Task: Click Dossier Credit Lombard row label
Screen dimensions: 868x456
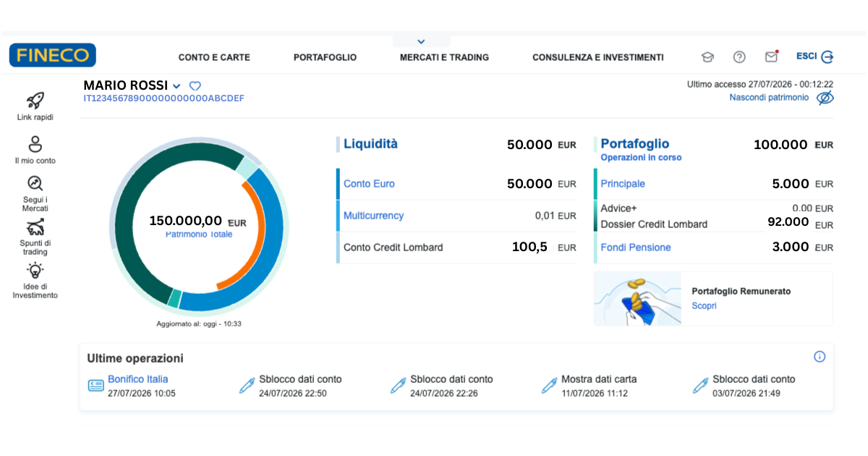Action: pyautogui.click(x=654, y=224)
